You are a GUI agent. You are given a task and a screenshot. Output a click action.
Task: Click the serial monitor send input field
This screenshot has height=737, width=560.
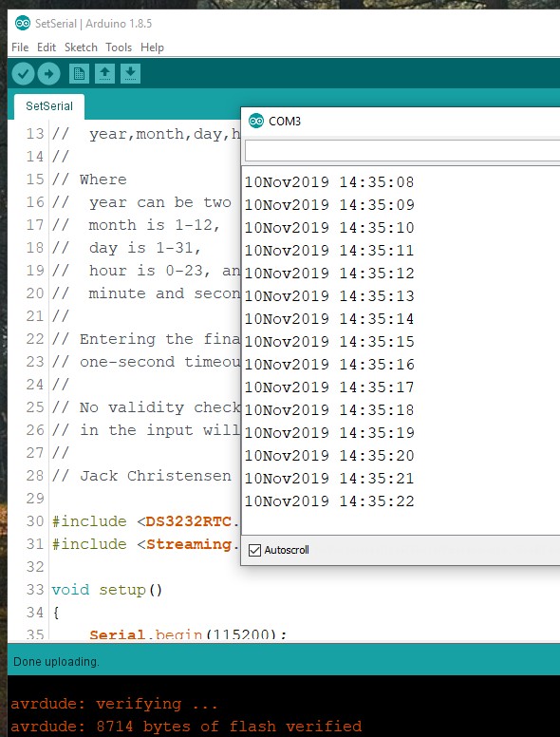coord(402,151)
